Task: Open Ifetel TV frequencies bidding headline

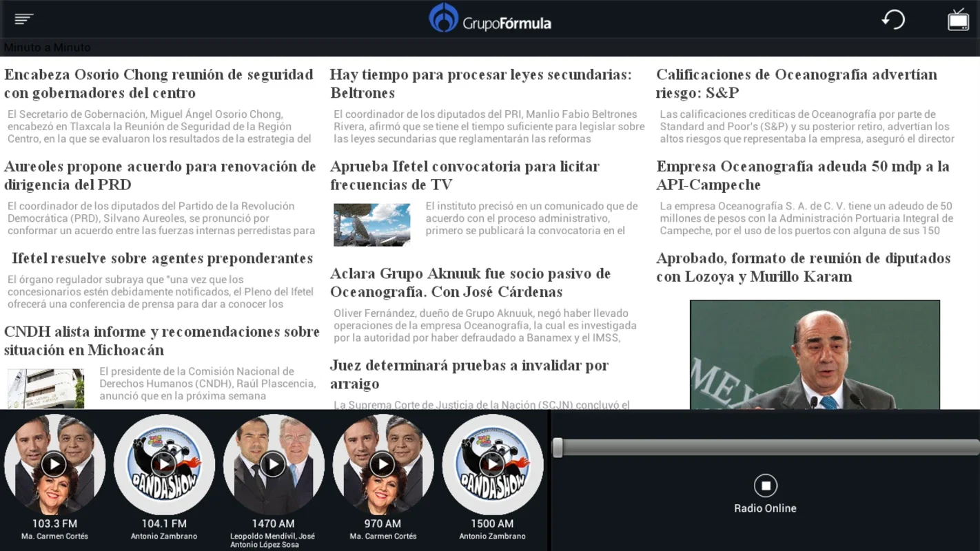Action: (465, 175)
